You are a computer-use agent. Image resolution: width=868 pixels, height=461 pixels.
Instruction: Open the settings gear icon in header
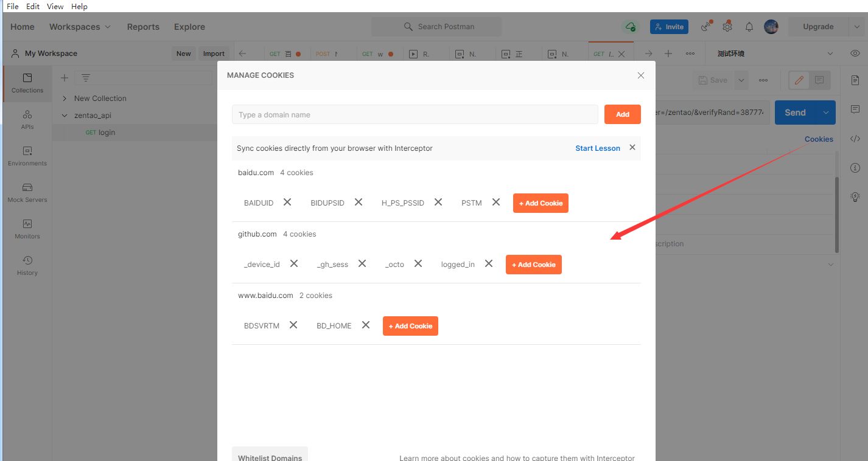pos(727,27)
